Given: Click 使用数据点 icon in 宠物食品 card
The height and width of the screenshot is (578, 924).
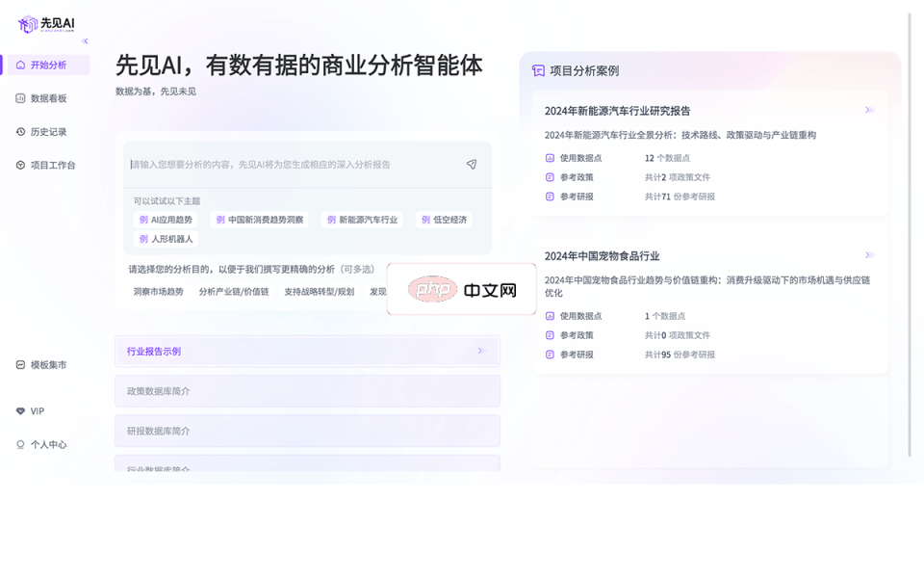Looking at the screenshot, I should 550,316.
